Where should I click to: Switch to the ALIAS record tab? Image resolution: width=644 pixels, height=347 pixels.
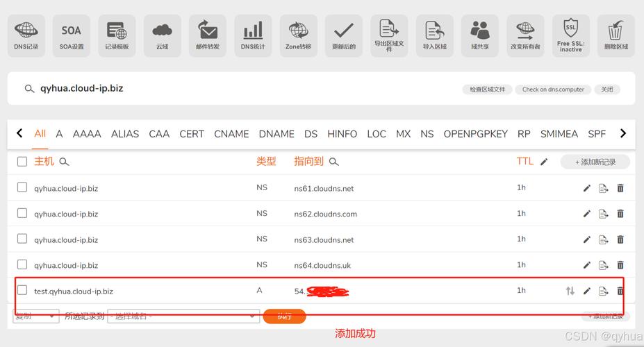125,134
